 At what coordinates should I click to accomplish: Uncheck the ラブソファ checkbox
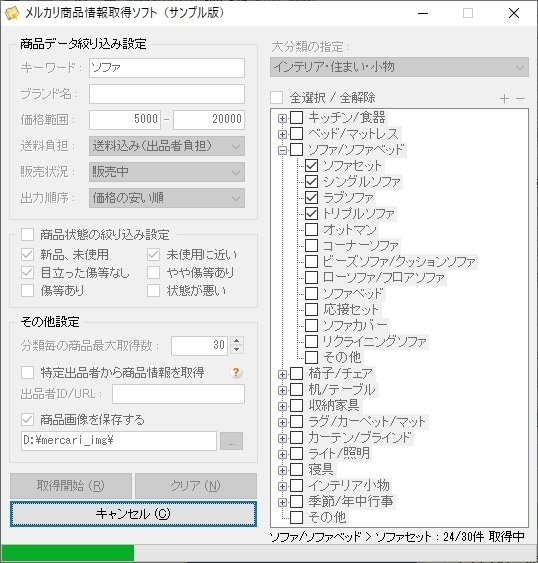[x=311, y=197]
